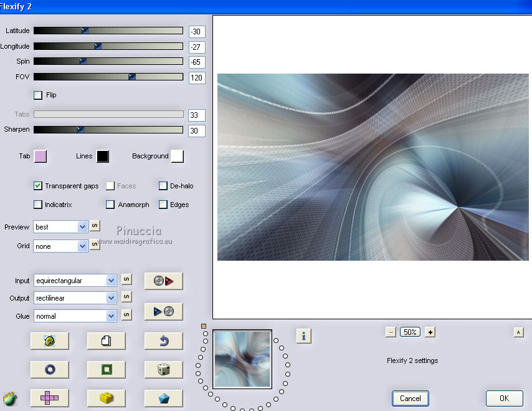Image resolution: width=532 pixels, height=411 pixels.
Task: Click the blue undo arrow button
Action: point(164,341)
